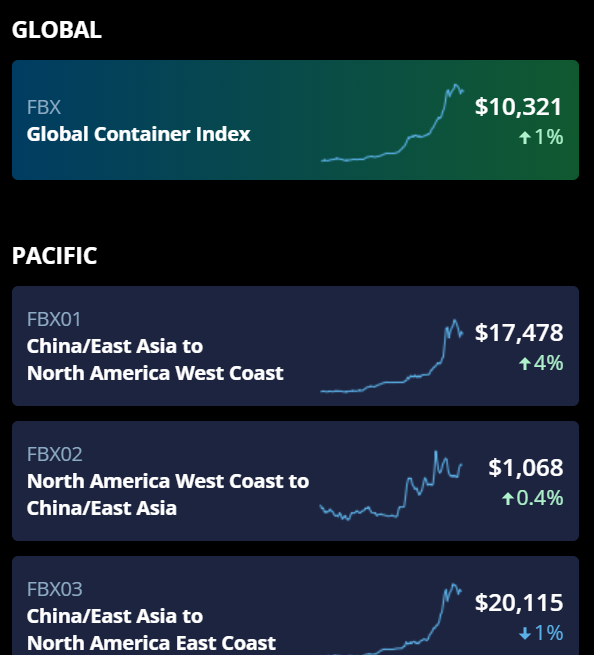
Task: Click the green up arrow beside 1%
Action: [525, 137]
